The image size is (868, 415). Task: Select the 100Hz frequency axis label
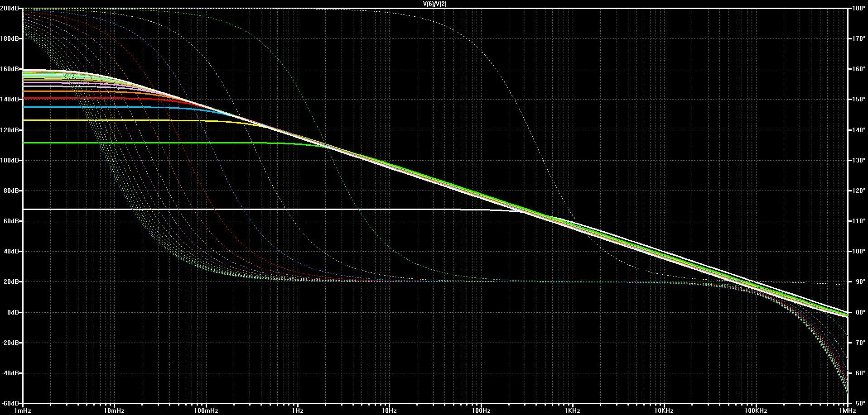[x=481, y=410]
